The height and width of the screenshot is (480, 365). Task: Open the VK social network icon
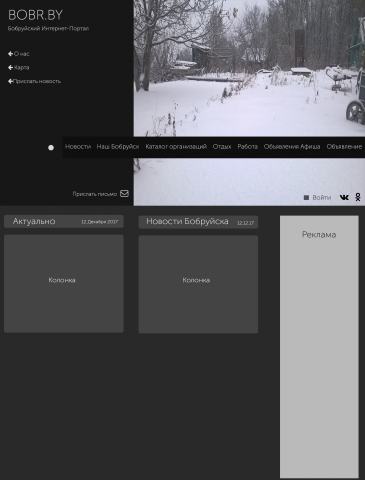click(344, 198)
